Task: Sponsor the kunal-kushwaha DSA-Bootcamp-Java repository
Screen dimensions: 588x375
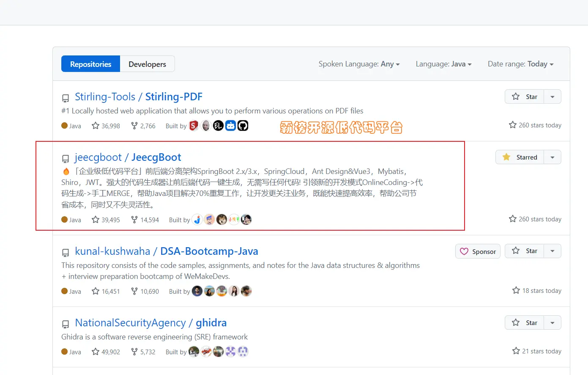Action: 478,251
